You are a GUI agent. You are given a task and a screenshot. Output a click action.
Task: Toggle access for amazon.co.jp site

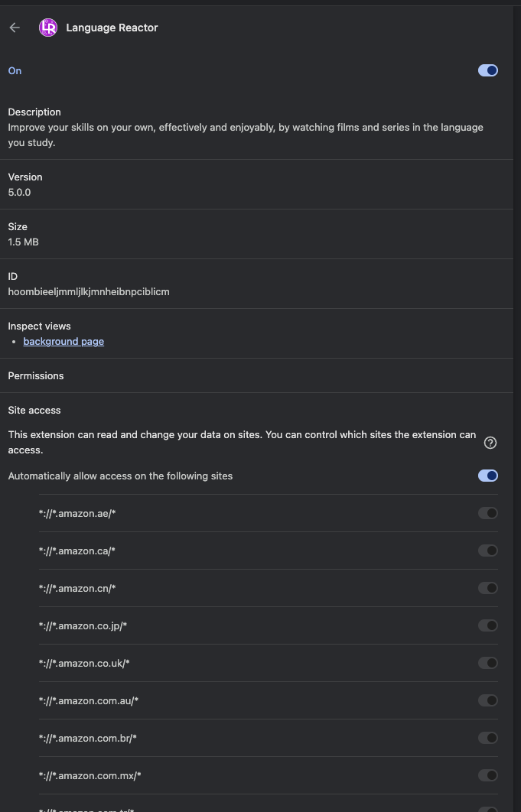(x=488, y=625)
